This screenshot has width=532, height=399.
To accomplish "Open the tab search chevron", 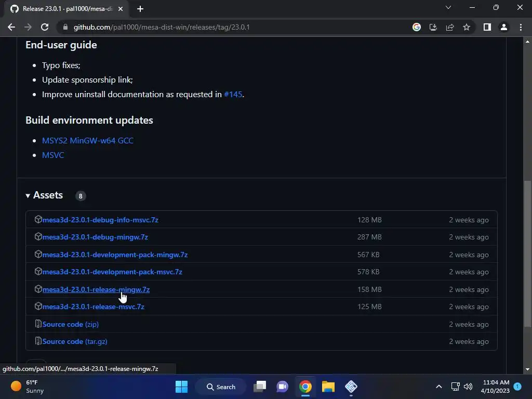I will coord(448,7).
